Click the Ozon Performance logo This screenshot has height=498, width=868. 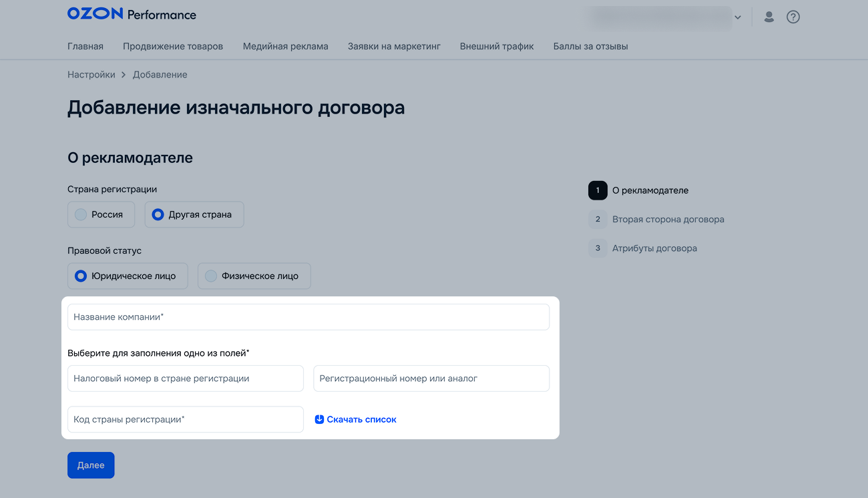point(132,14)
